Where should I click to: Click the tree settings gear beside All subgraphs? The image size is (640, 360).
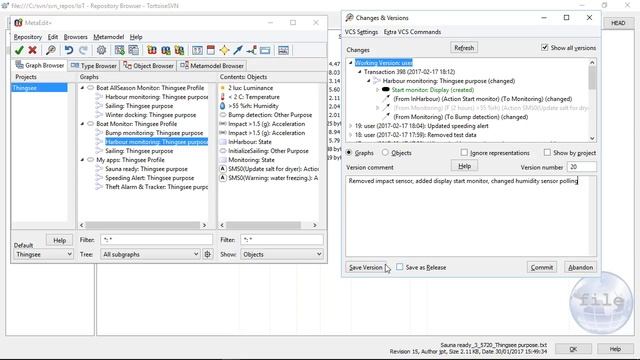coord(207,254)
